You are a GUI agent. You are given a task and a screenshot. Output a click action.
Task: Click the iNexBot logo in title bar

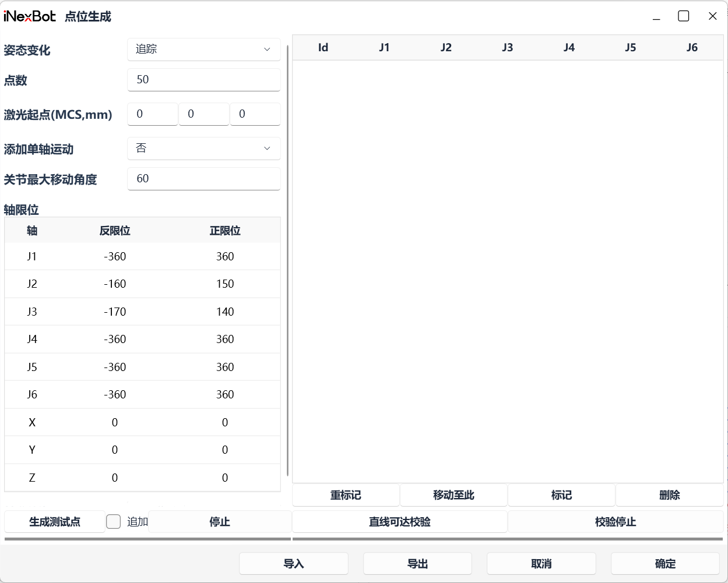[30, 16]
